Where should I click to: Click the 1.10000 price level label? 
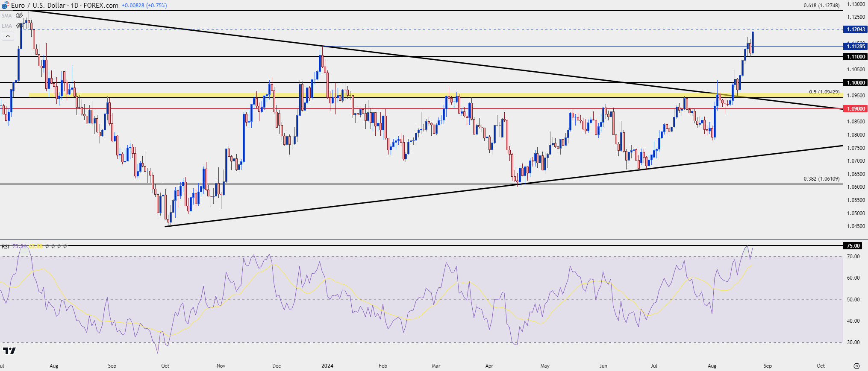(x=856, y=83)
